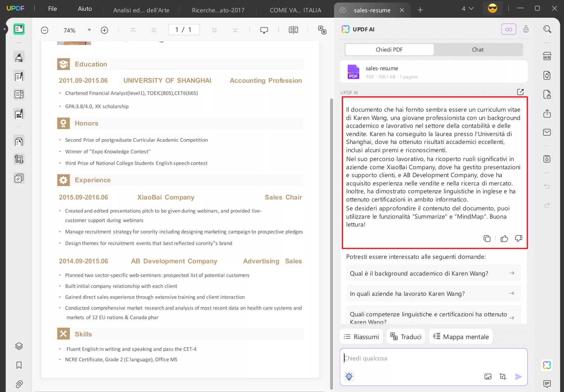Expand the 74% zoom level dropdown

(x=89, y=30)
